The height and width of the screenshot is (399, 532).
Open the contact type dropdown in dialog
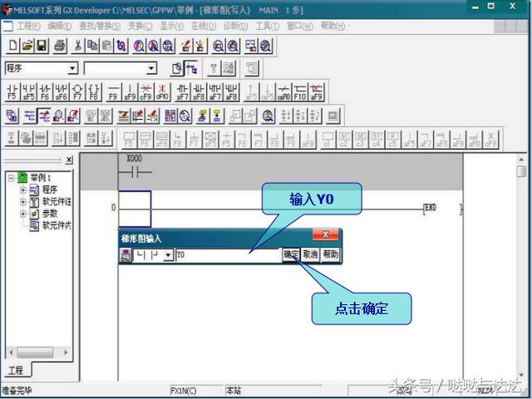coord(168,255)
